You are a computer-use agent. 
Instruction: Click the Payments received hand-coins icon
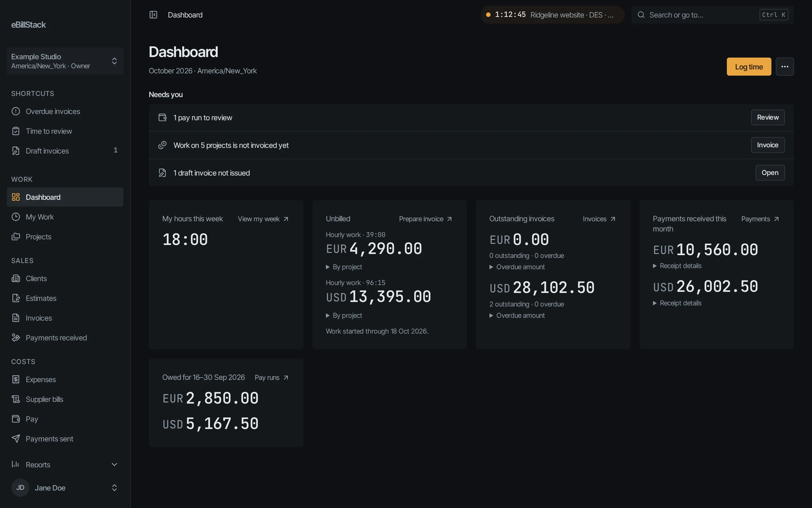(x=16, y=338)
